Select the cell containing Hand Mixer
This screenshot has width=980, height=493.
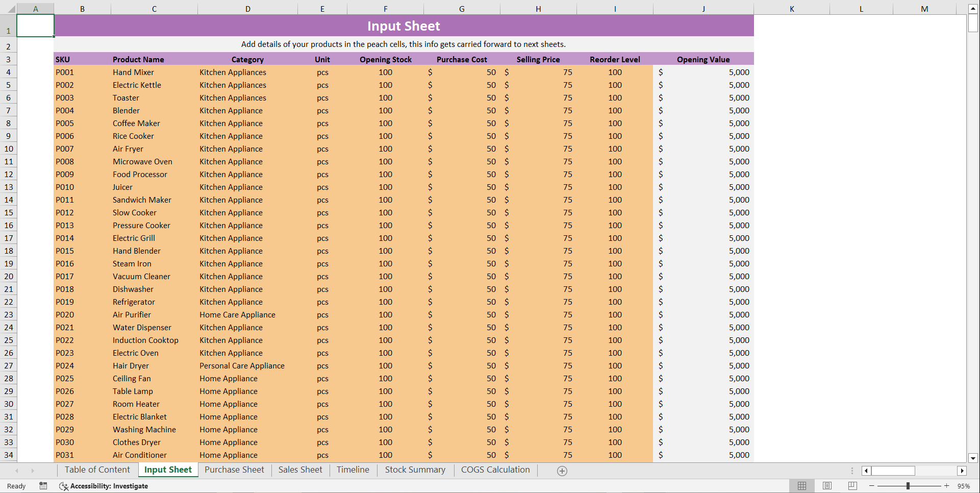point(133,72)
